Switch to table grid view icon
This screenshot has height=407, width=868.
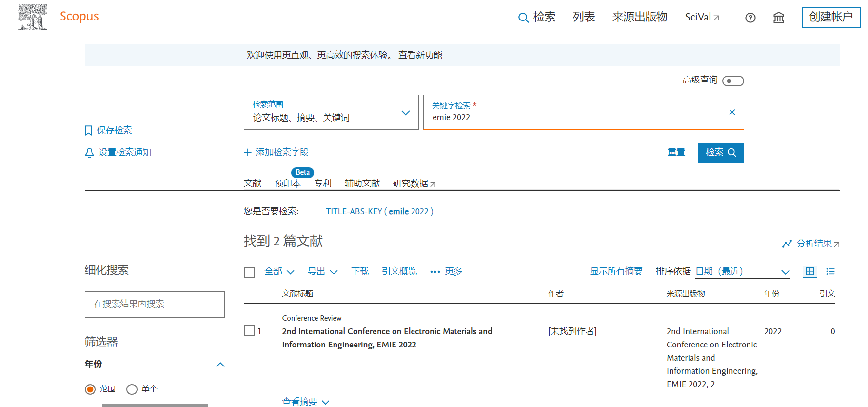point(809,272)
